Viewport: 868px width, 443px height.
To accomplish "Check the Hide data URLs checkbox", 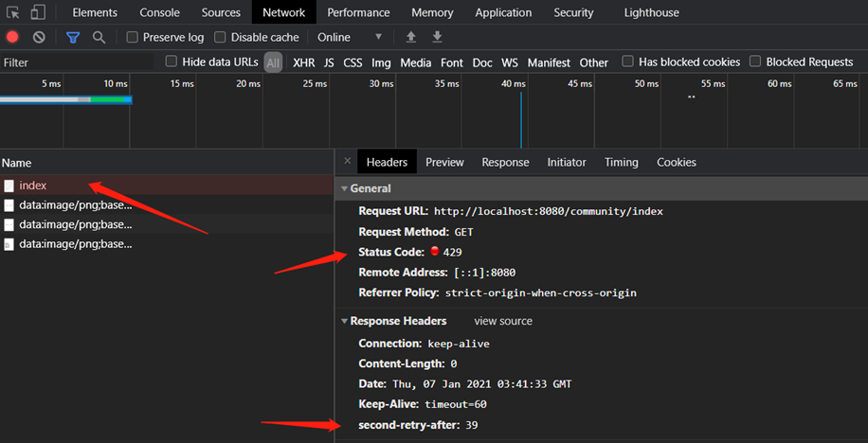I will (172, 62).
